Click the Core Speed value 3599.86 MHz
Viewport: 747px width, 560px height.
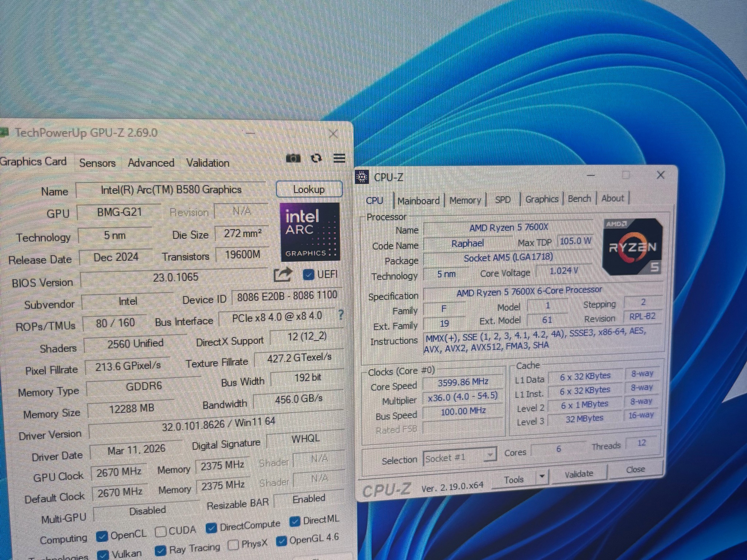coord(462,382)
